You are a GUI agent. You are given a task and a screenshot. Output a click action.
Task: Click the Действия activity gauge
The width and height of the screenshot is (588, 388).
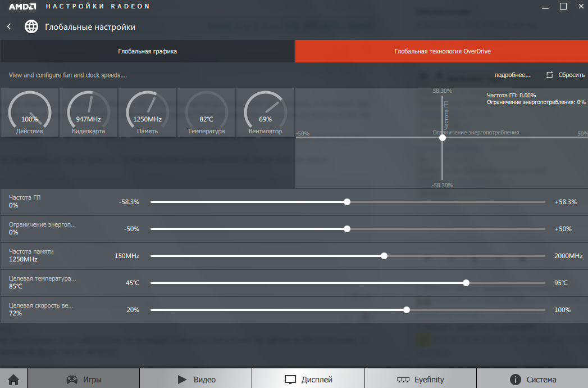(x=29, y=112)
